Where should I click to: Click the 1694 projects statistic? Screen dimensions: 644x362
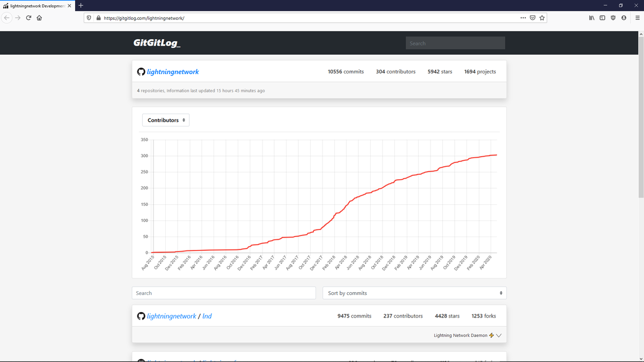tap(480, 72)
